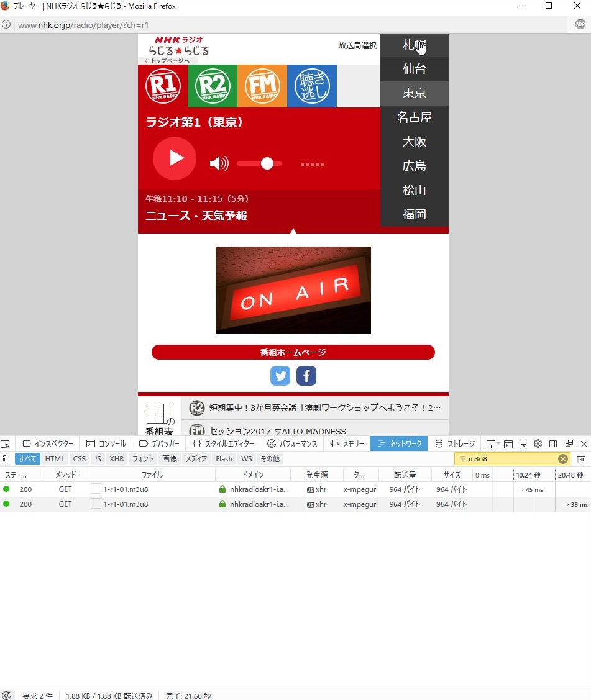Image resolution: width=591 pixels, height=700 pixels.
Task: Switch to the ネットワーク tab
Action: [x=399, y=443]
